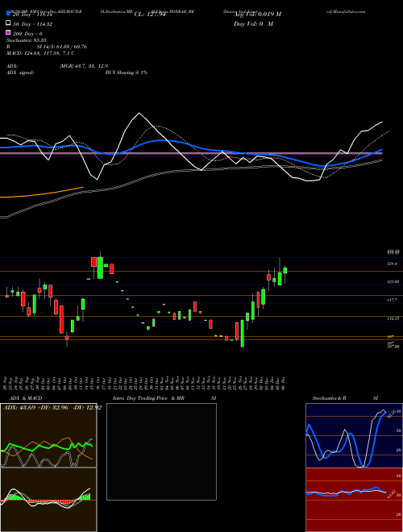Click the 117.7 price axis label
The height and width of the screenshot is (532, 403).
coord(394,301)
